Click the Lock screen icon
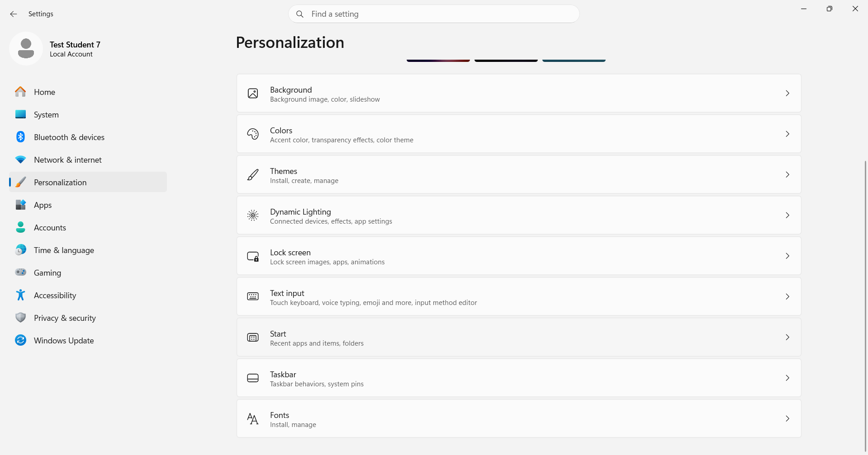 tap(253, 256)
